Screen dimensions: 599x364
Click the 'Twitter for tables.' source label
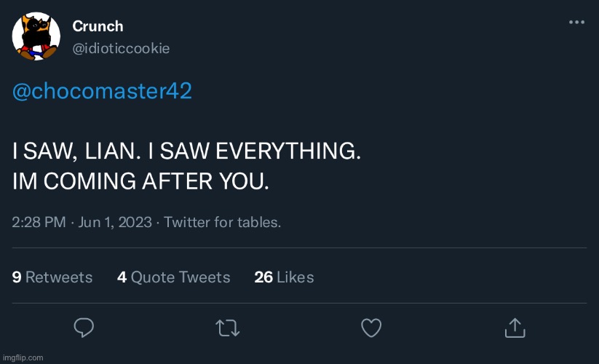[223, 222]
